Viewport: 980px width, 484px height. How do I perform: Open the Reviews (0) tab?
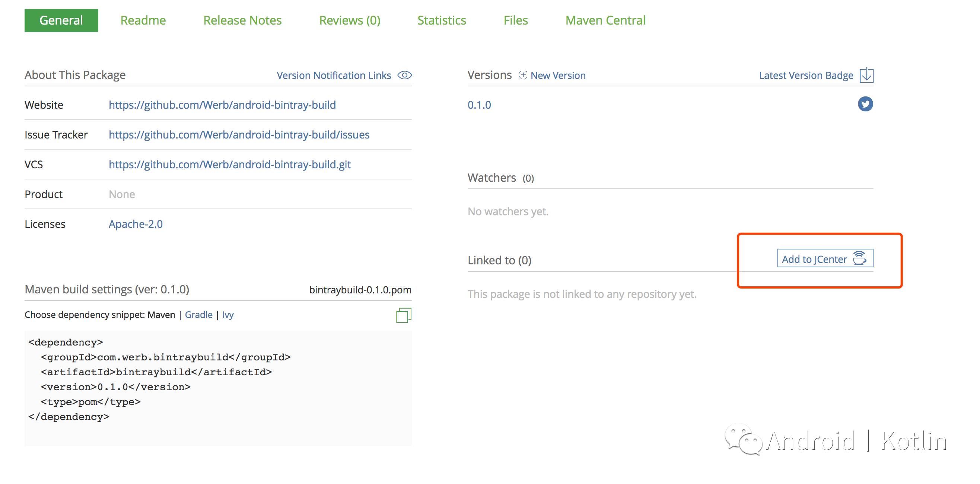[x=350, y=20]
